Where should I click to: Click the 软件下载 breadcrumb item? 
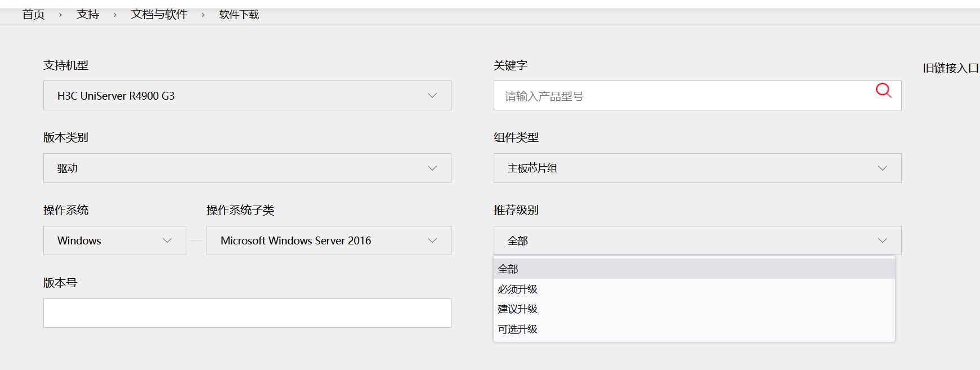[x=239, y=15]
